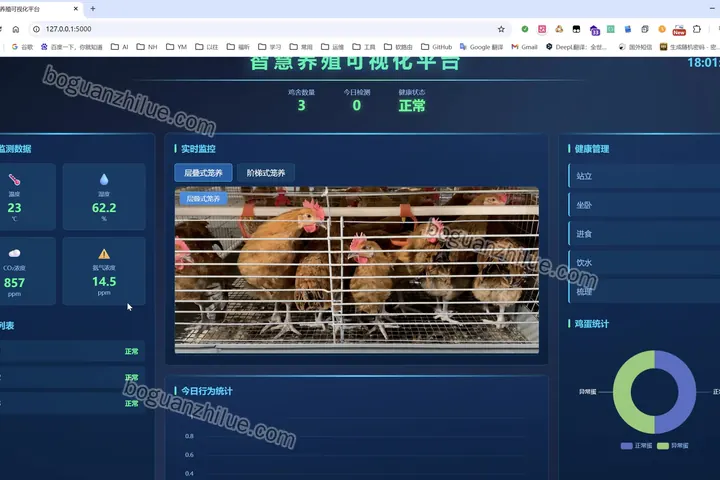The width and height of the screenshot is (720, 480).
Task: Toggle the 异常蛋 legend swatch
Action: 663,446
